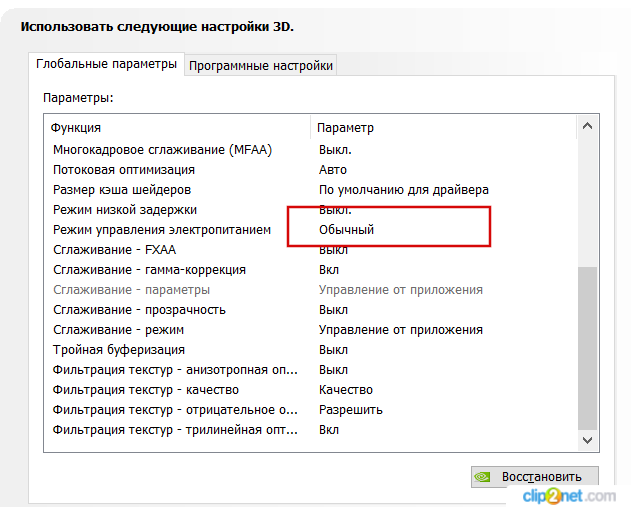Image resolution: width=631 pixels, height=507 pixels.
Task: Select Фильтрация текстур - качество row
Action: (310, 390)
